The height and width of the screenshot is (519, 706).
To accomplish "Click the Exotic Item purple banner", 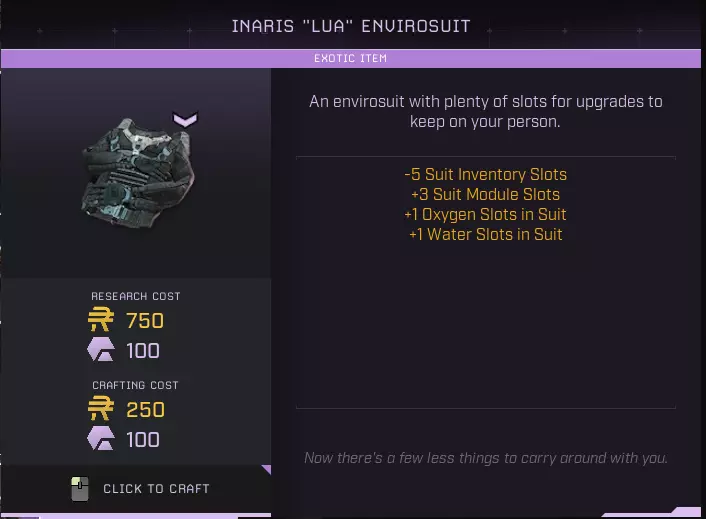I will tap(350, 58).
